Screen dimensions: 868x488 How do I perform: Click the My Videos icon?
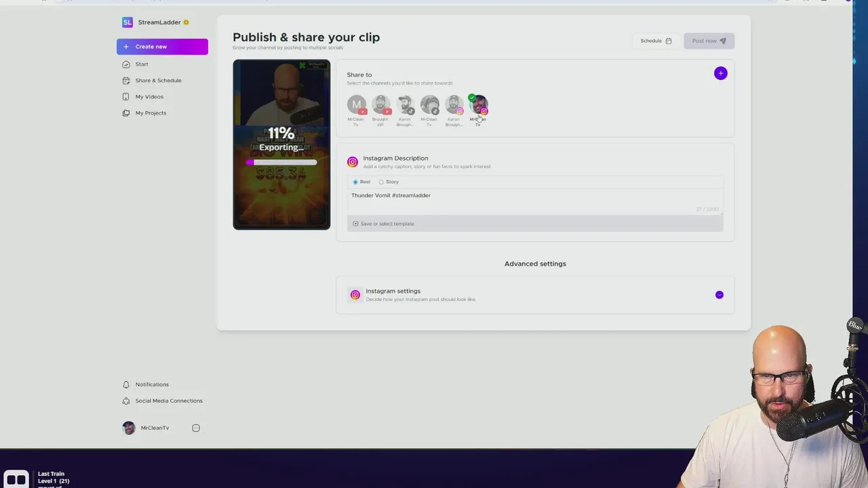[126, 97]
